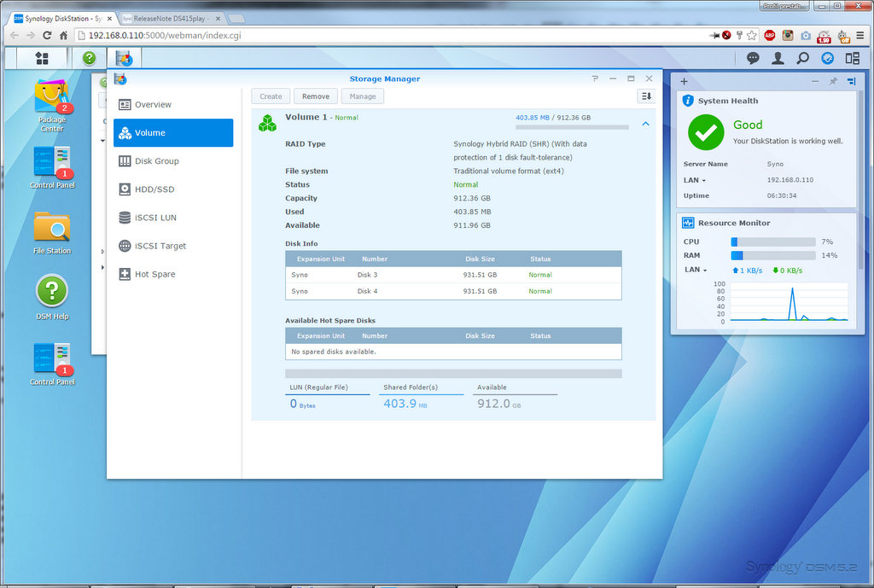The width and height of the screenshot is (874, 588).
Task: Click the RAM usage bar
Action: point(773,255)
